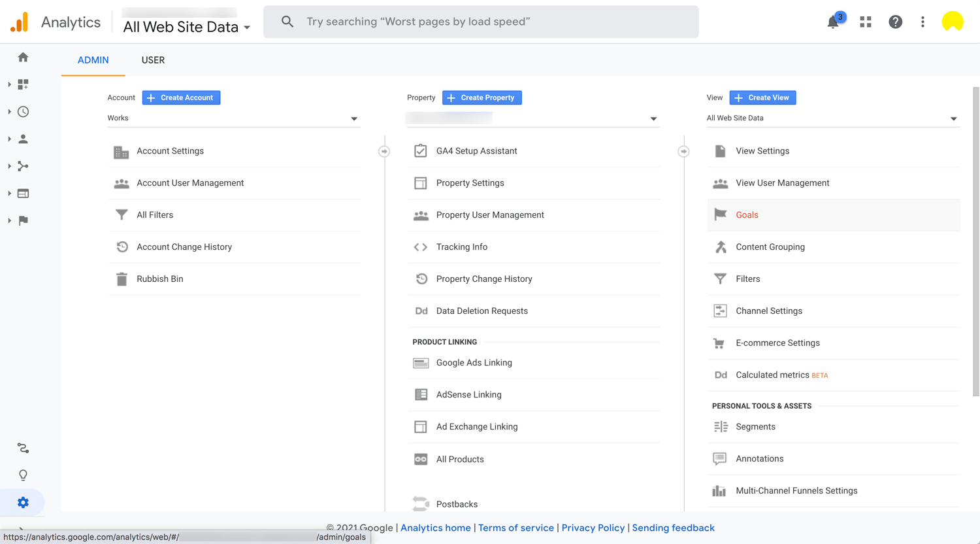Open Attribution icon in sidebar
This screenshot has width=980, height=544.
[x=23, y=448]
